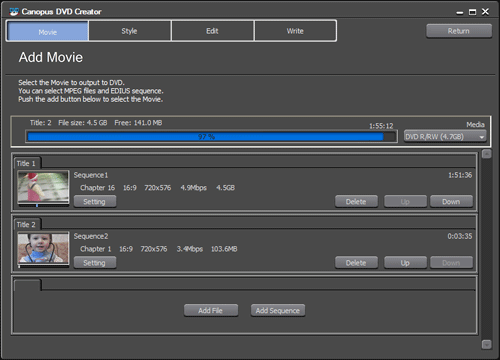Click the 0:03:35 duration text
The height and width of the screenshot is (360, 500).
(460, 237)
